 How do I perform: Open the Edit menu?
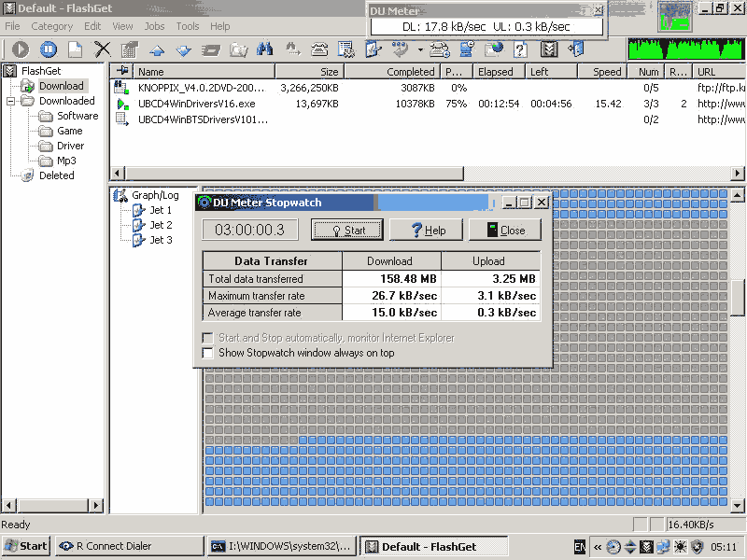(x=92, y=26)
